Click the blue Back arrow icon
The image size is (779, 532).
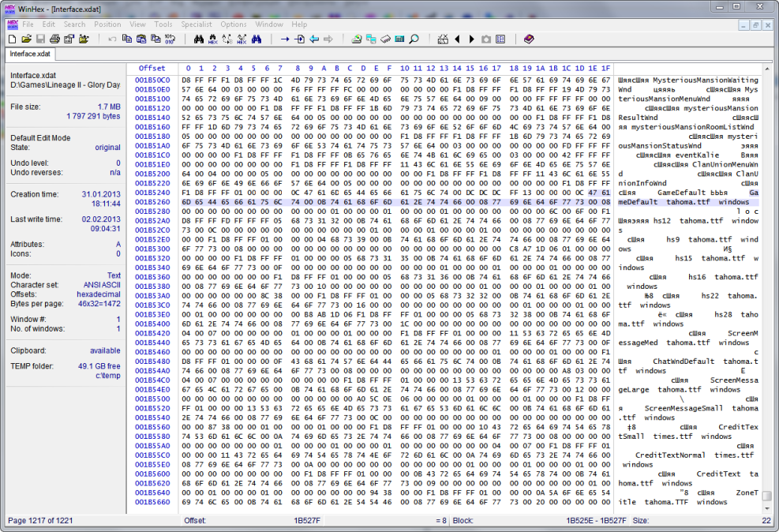[x=314, y=39]
